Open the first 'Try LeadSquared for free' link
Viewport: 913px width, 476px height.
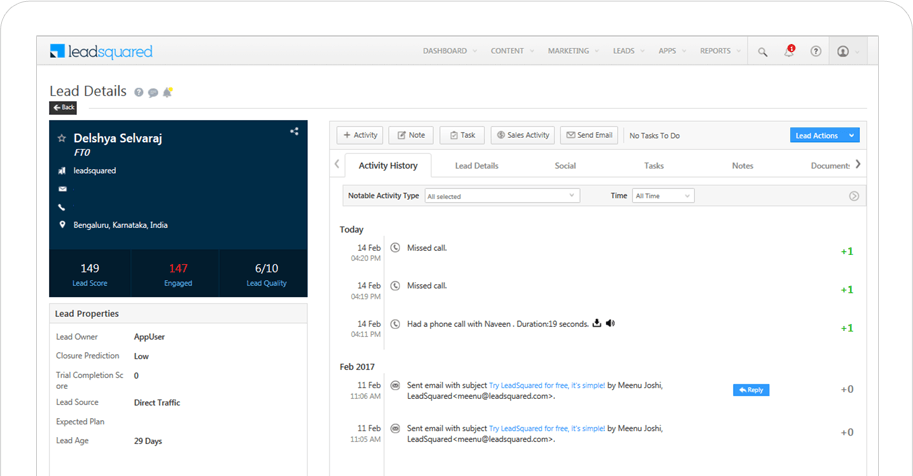pos(547,385)
